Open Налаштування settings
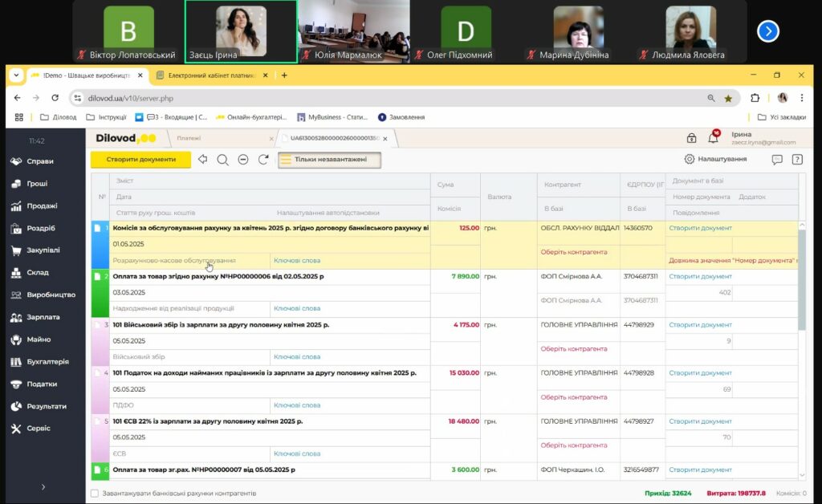The width and height of the screenshot is (822, 504). point(715,159)
